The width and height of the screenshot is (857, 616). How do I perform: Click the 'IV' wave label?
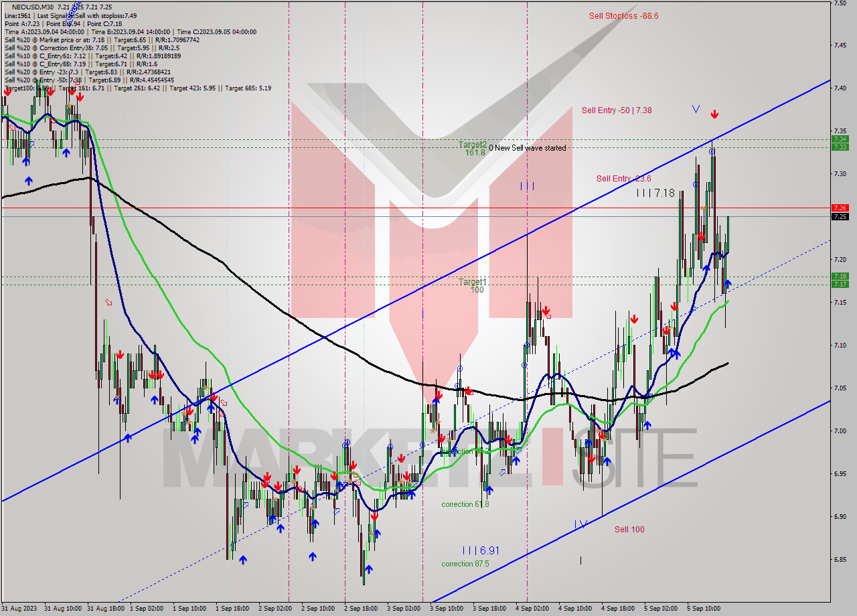(580, 524)
